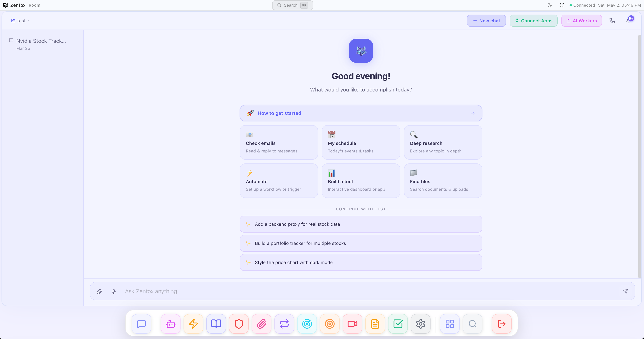Start a call with the phone icon
The width and height of the screenshot is (644, 339).
(x=612, y=20)
